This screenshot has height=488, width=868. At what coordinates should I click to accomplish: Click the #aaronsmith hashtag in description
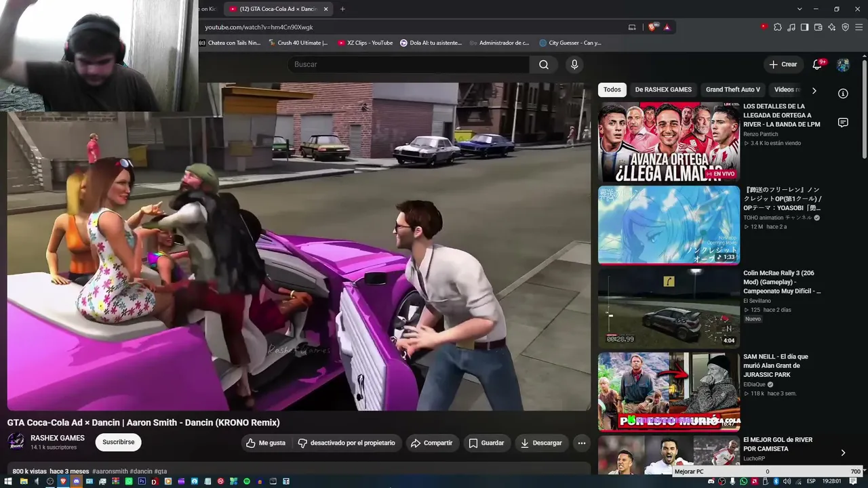pos(110,471)
